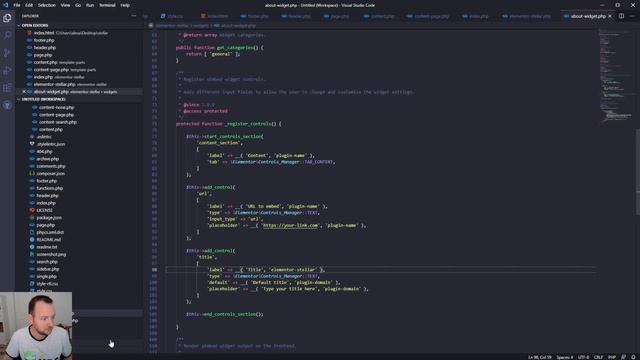The width and height of the screenshot is (640, 360).
Task: Open composer.json in workspace tree
Action: [x=51, y=173]
